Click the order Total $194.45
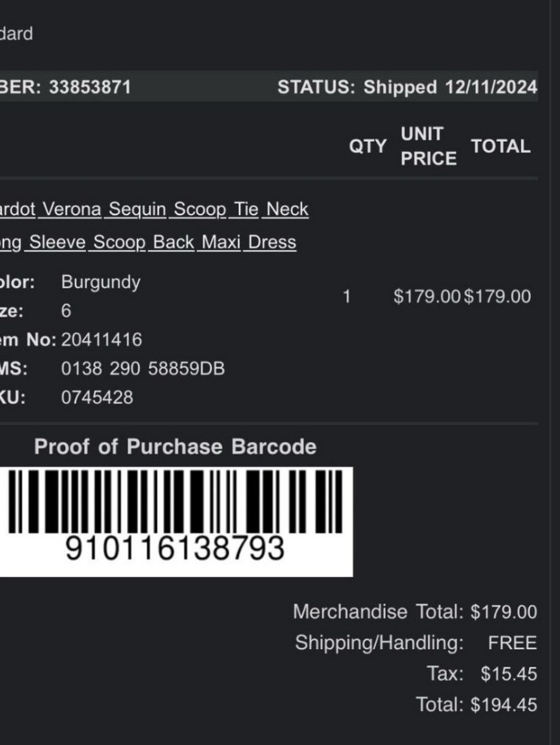 504,705
